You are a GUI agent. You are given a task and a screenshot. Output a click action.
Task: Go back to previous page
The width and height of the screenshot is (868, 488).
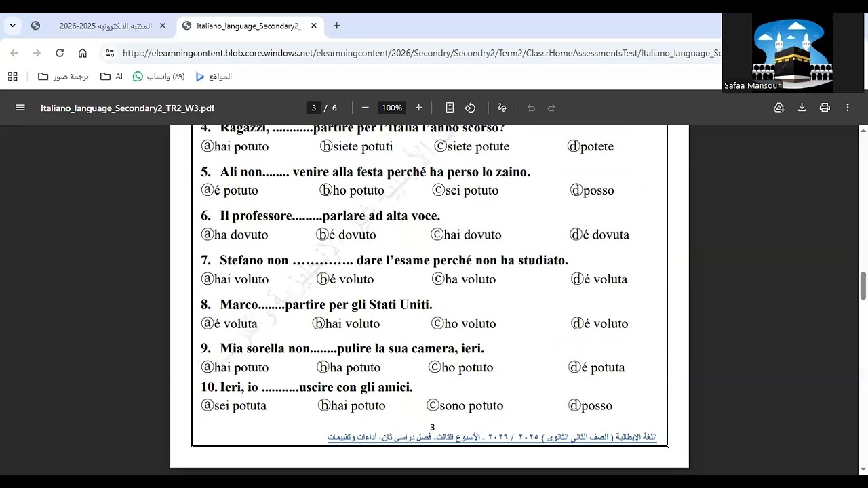coord(14,53)
